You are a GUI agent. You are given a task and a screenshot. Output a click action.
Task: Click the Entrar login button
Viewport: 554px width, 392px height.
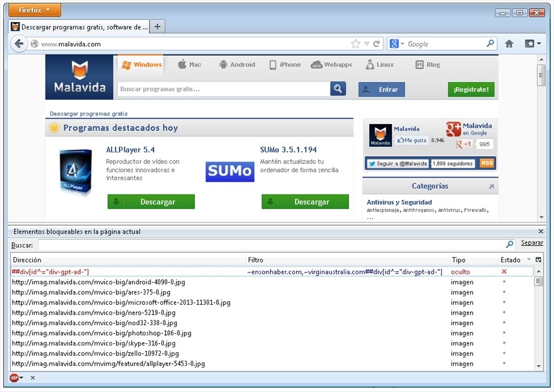(x=382, y=89)
